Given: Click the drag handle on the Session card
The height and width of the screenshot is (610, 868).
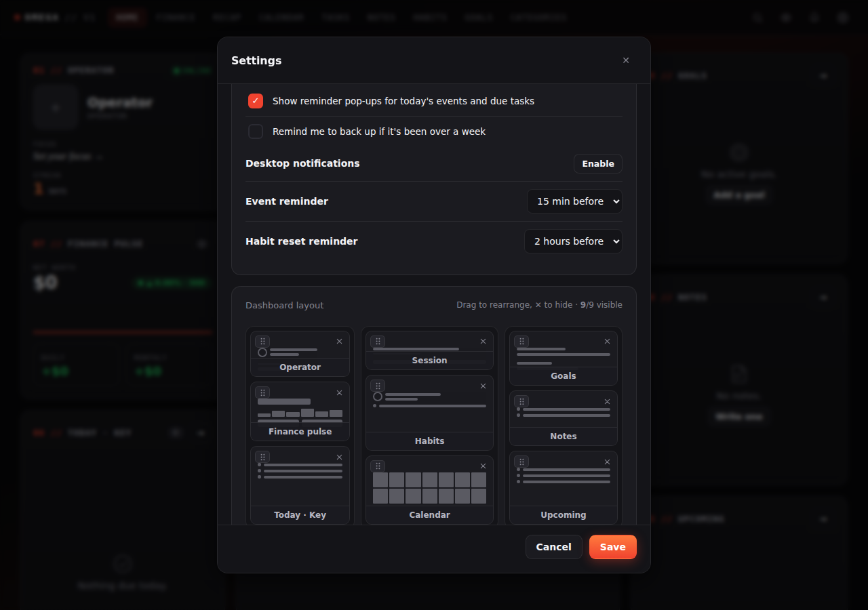Looking at the screenshot, I should (378, 342).
